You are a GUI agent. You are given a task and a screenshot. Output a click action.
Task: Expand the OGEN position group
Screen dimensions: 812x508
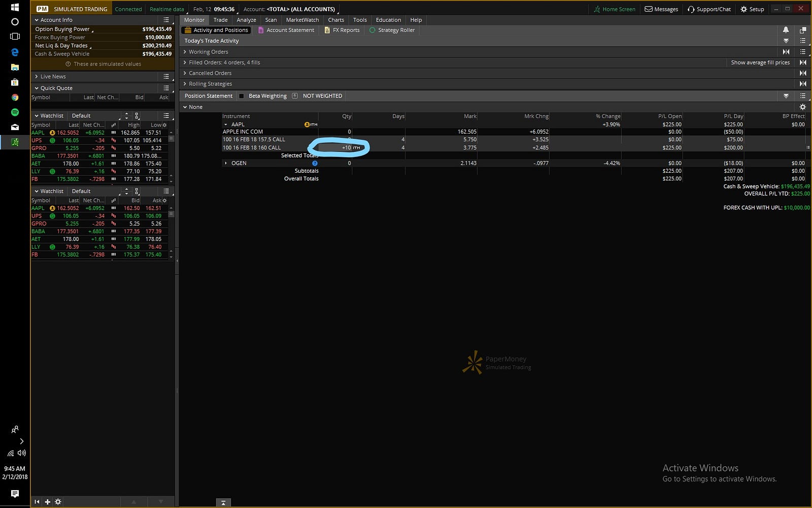(x=226, y=163)
